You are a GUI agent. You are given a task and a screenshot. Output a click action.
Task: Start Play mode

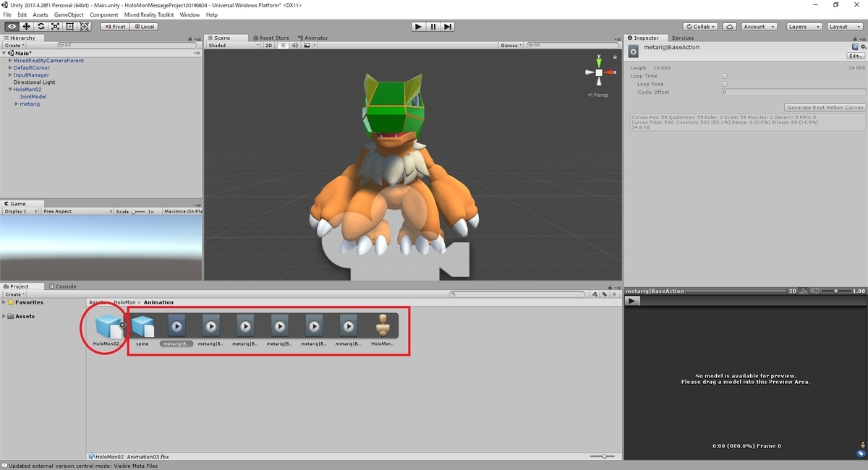point(418,27)
